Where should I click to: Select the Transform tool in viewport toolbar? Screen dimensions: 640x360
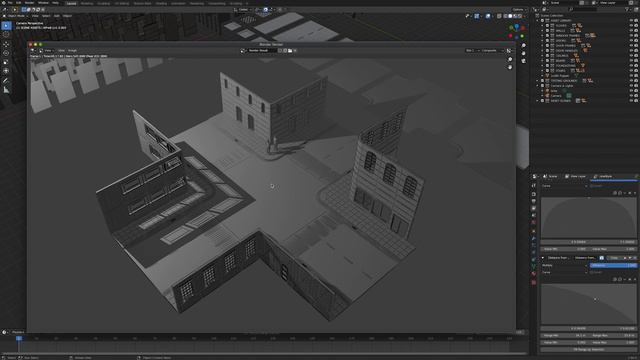(x=6, y=71)
